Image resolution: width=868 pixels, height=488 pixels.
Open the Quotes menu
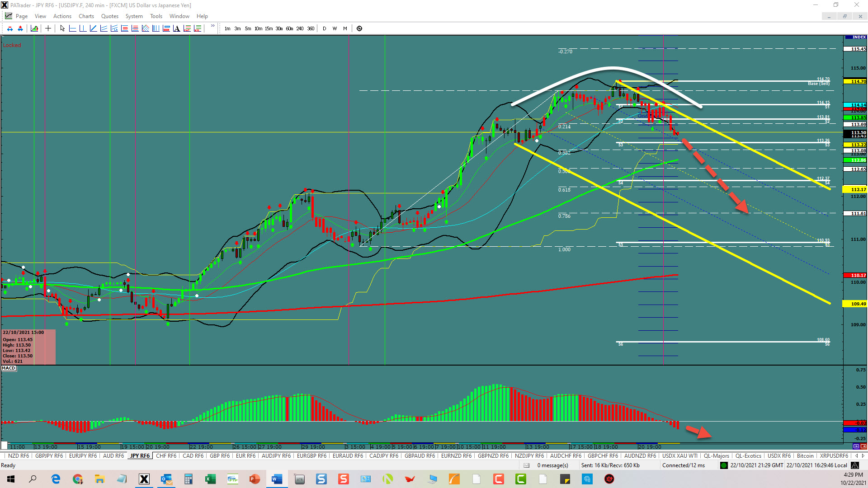click(x=109, y=16)
